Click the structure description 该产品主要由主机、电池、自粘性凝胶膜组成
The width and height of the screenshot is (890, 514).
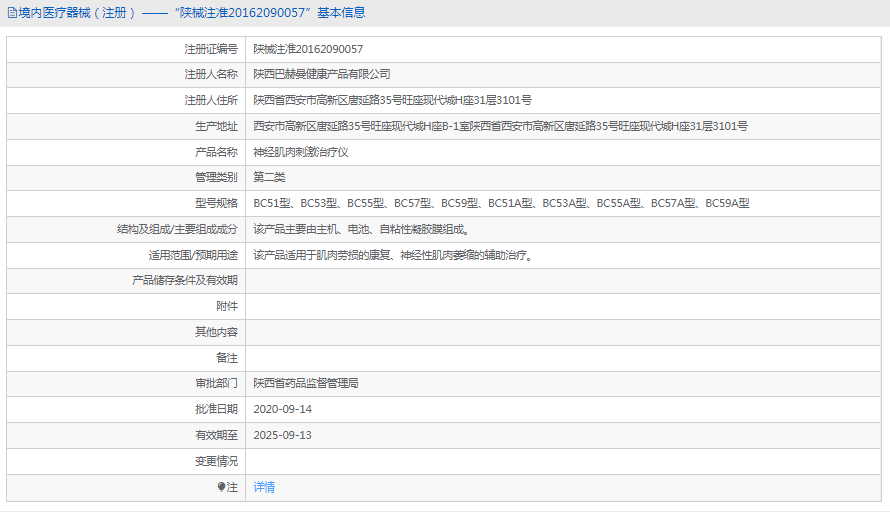click(x=362, y=229)
